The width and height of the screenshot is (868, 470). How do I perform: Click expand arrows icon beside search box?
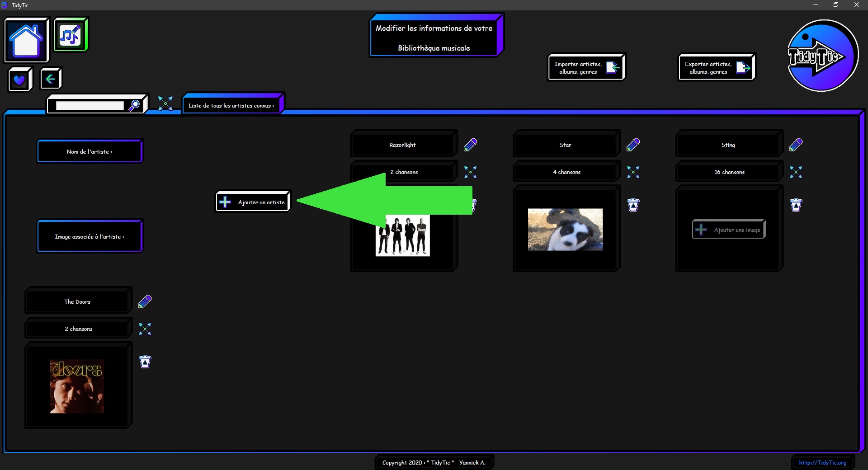tap(165, 103)
